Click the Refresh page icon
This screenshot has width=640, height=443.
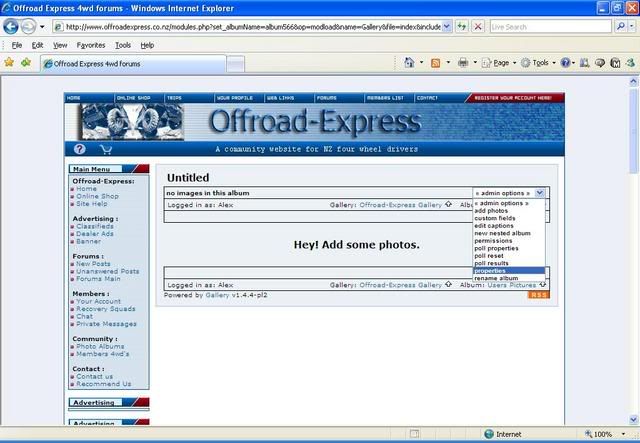(x=462, y=27)
